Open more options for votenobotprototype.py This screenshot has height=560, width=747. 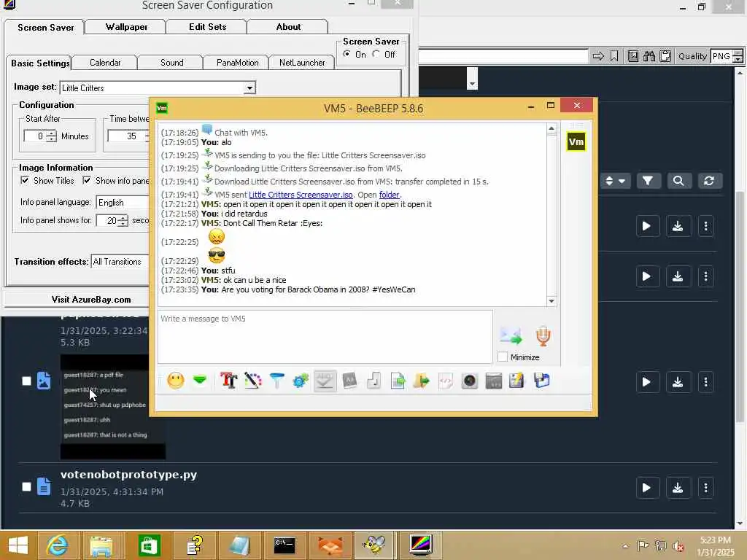tap(705, 488)
